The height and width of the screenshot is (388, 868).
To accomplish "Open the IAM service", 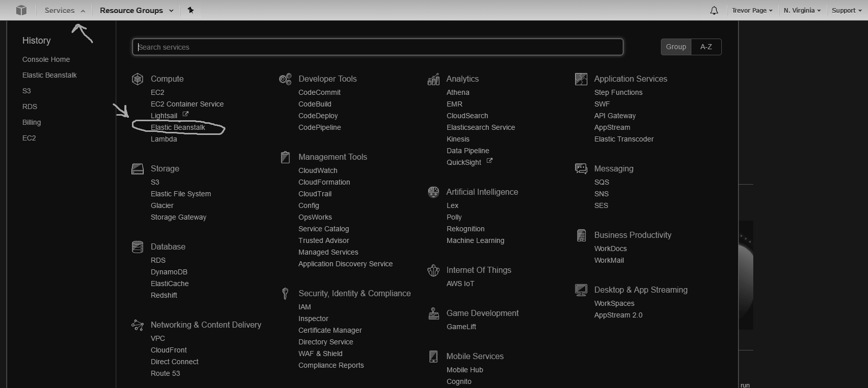I will (305, 307).
